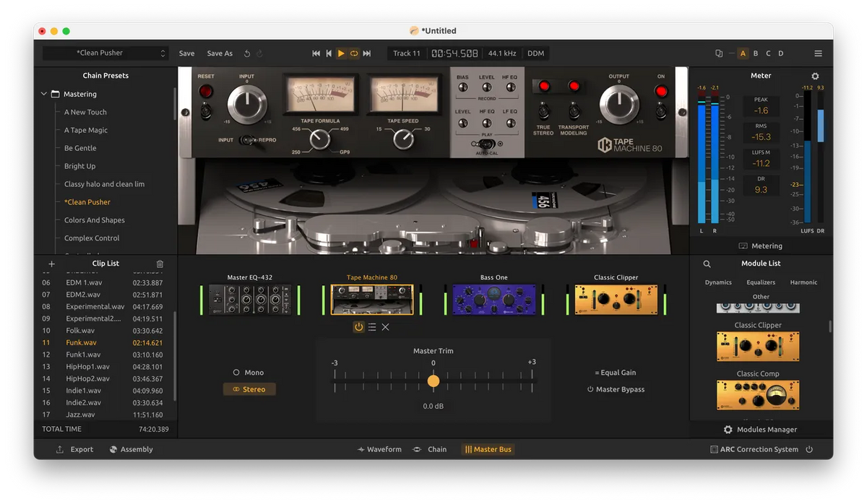
Task: Open Tape Machine 80's preset list icon
Action: (372, 327)
